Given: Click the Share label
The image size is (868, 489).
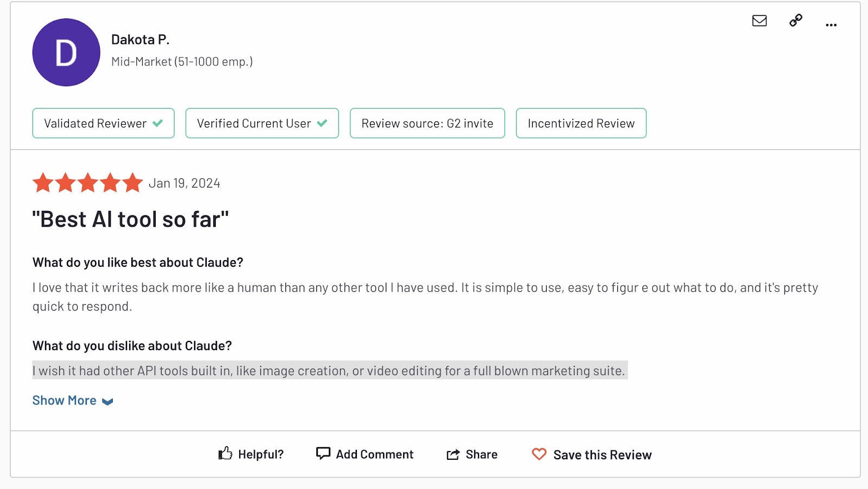Looking at the screenshot, I should (x=481, y=454).
